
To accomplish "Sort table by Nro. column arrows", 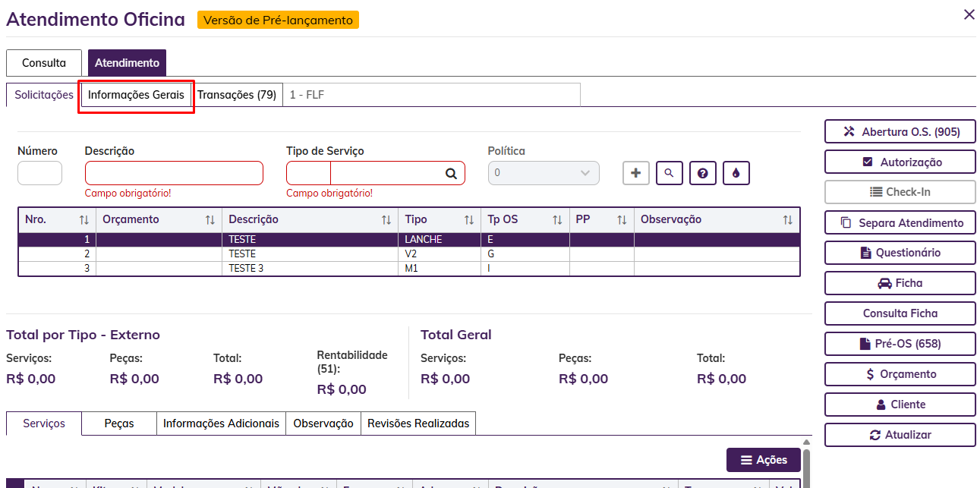I will click(x=84, y=220).
